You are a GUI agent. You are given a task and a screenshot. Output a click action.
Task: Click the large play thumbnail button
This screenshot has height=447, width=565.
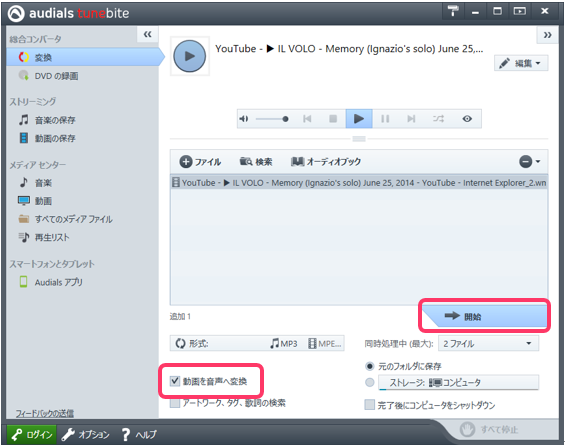(x=190, y=56)
